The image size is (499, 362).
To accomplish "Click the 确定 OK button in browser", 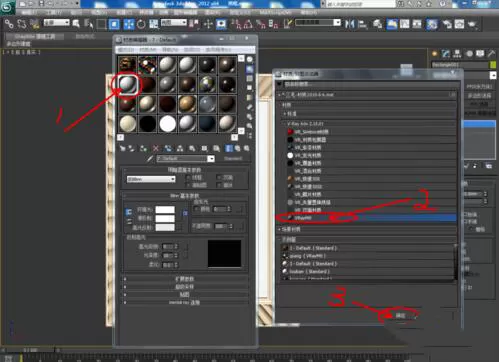I will [x=401, y=315].
